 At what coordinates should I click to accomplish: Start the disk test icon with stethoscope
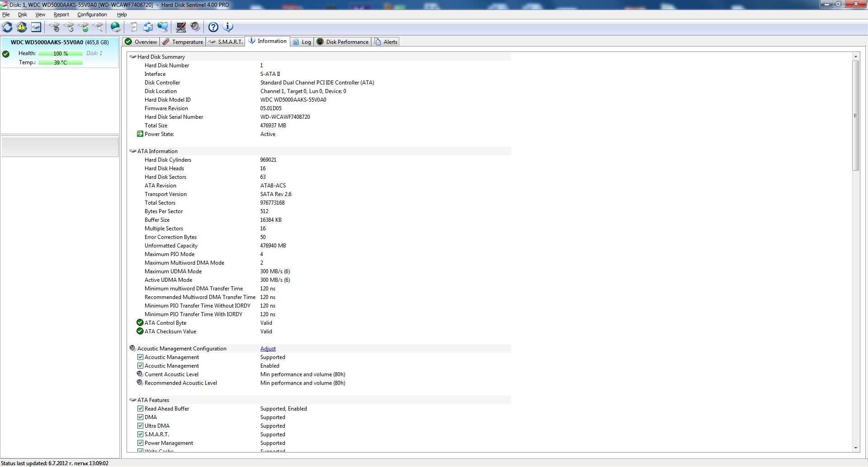(x=55, y=27)
